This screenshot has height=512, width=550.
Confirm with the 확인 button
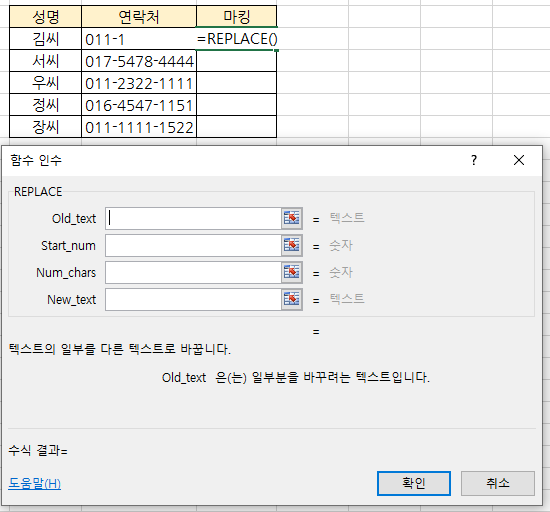(414, 483)
